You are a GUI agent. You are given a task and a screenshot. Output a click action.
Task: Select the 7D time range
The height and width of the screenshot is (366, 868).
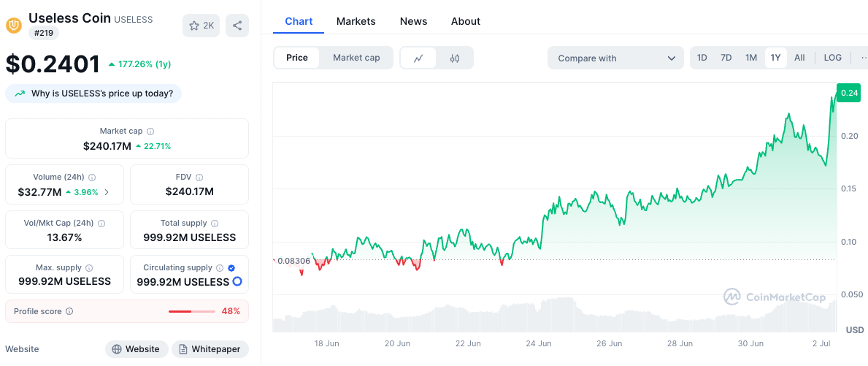(726, 58)
